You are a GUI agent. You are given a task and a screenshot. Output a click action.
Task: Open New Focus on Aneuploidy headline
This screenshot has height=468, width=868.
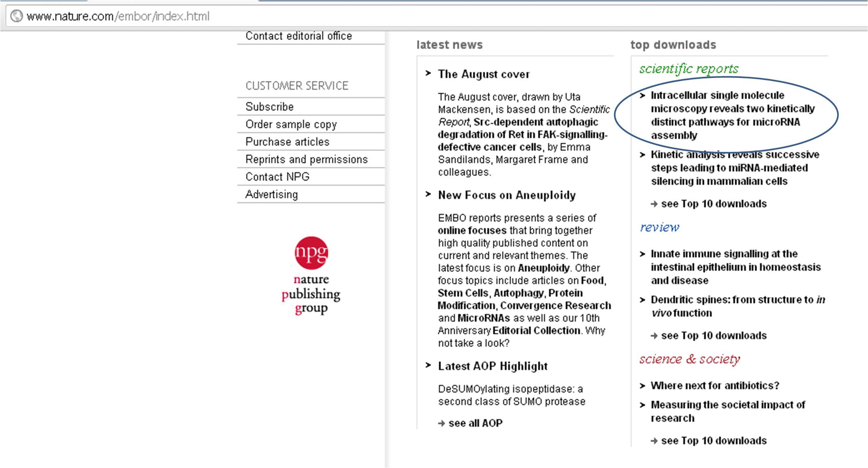[507, 195]
